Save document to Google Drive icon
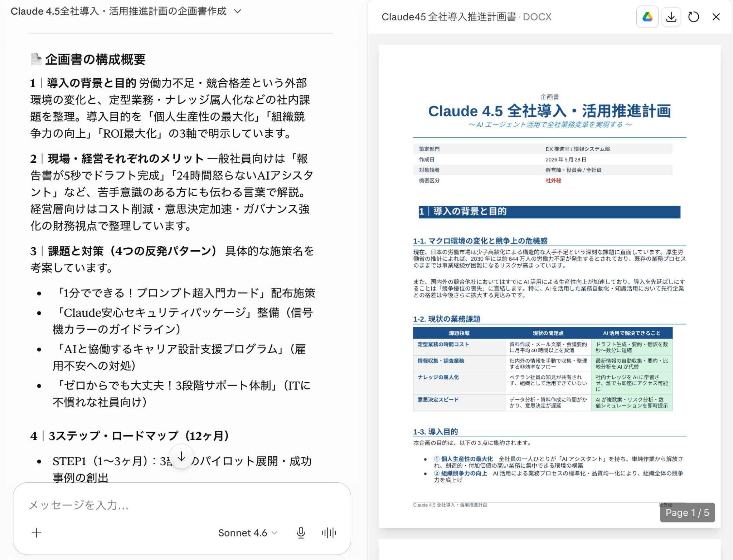 647,17
